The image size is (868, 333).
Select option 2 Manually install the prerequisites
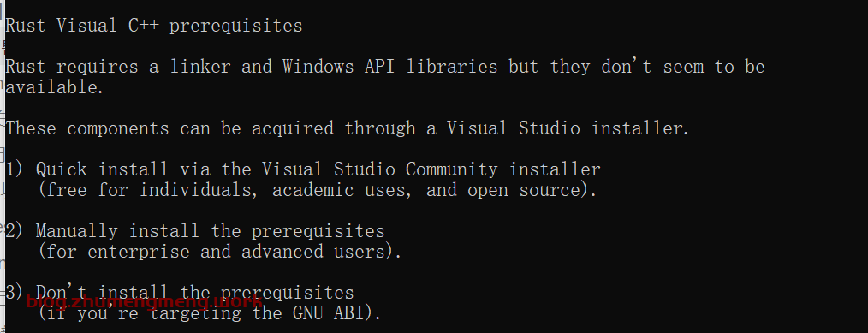(x=195, y=230)
